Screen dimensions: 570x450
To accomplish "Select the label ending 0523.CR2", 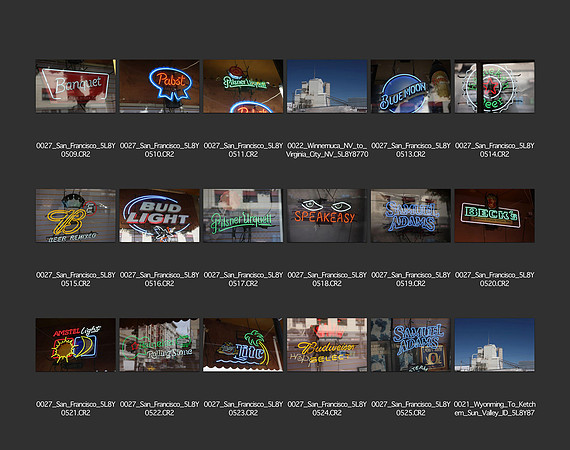I will (x=243, y=409).
